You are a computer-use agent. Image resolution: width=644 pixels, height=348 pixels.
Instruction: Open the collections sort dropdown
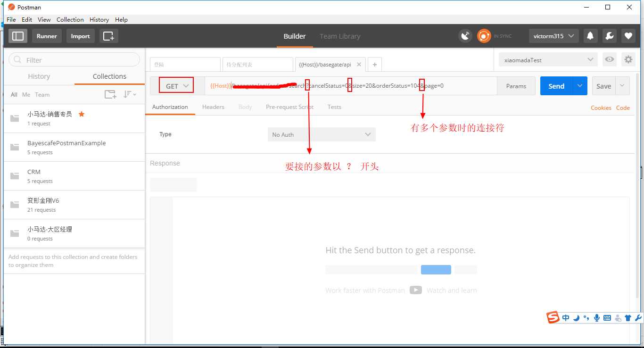pos(130,94)
